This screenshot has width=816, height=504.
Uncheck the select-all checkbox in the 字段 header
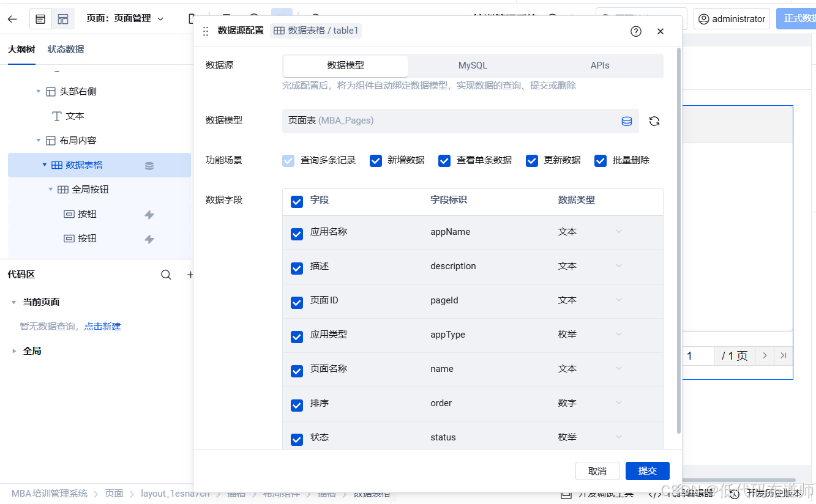[x=297, y=202]
